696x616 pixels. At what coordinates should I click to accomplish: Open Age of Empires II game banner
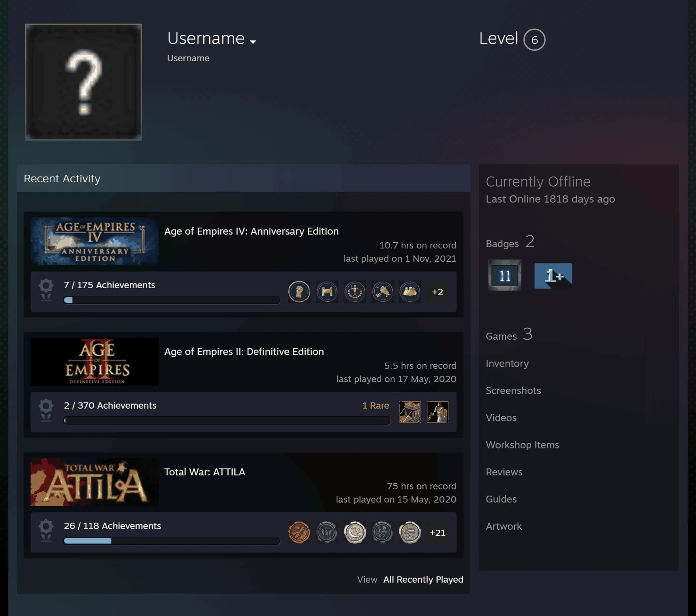tap(95, 361)
